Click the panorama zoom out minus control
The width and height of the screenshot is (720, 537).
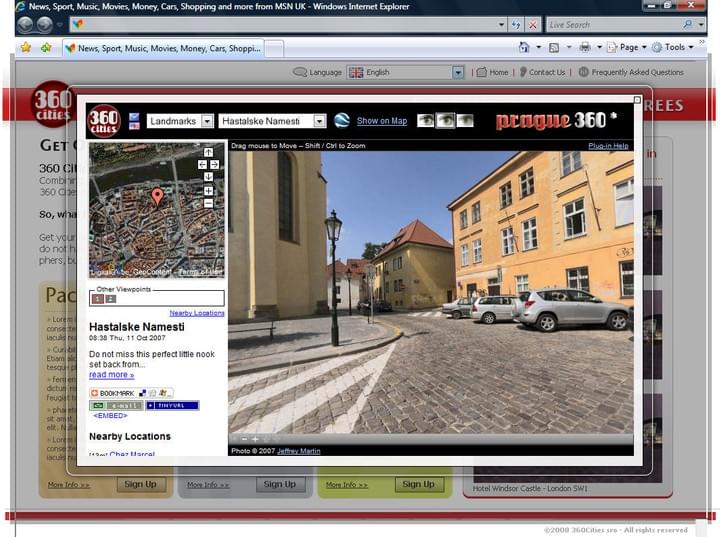(244, 439)
